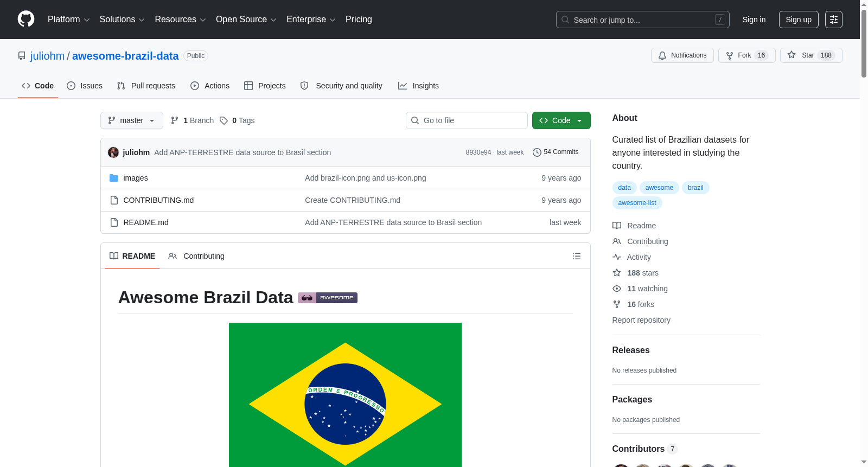
Task: Go to the GitHub homepage logo
Action: pyautogui.click(x=26, y=19)
